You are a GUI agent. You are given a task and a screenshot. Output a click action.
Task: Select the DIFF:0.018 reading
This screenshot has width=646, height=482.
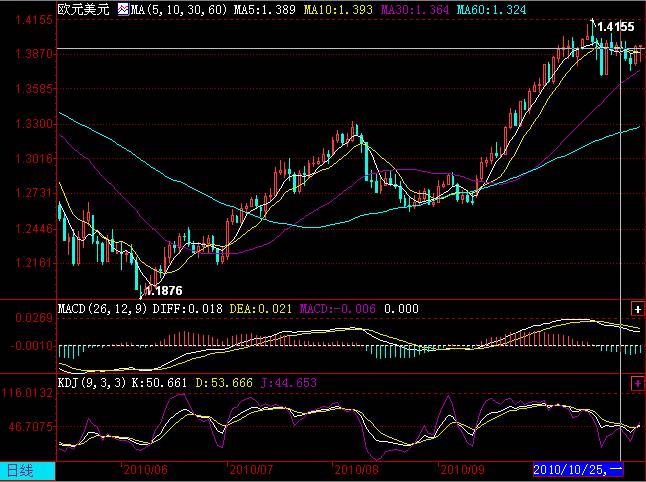pyautogui.click(x=187, y=309)
